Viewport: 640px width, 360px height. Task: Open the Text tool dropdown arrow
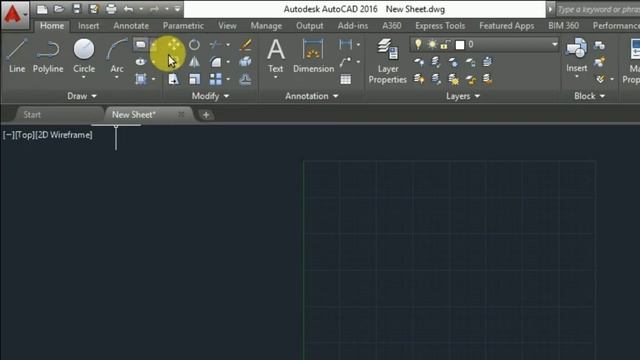click(276, 77)
